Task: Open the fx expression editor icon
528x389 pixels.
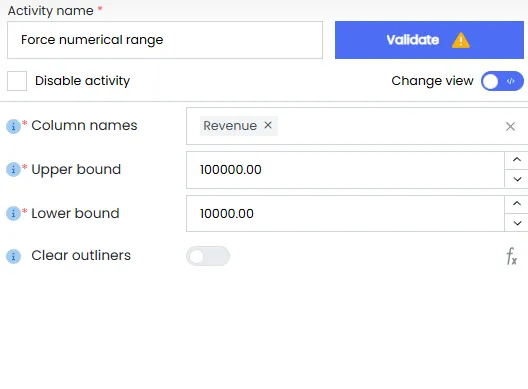Action: [511, 256]
